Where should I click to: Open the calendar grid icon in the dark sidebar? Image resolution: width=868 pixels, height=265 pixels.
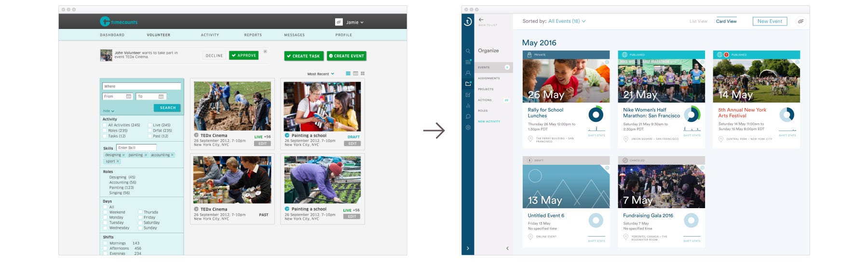tap(468, 62)
